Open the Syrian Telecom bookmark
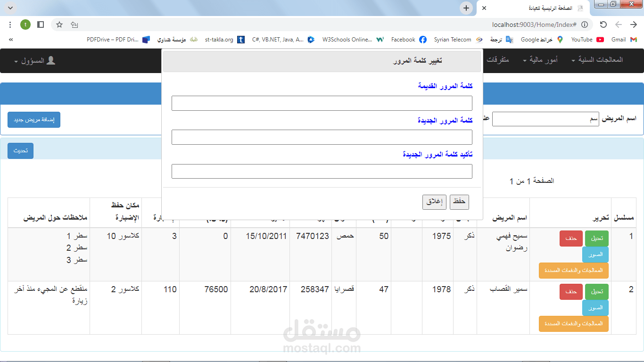The height and width of the screenshot is (362, 644). click(x=458, y=40)
